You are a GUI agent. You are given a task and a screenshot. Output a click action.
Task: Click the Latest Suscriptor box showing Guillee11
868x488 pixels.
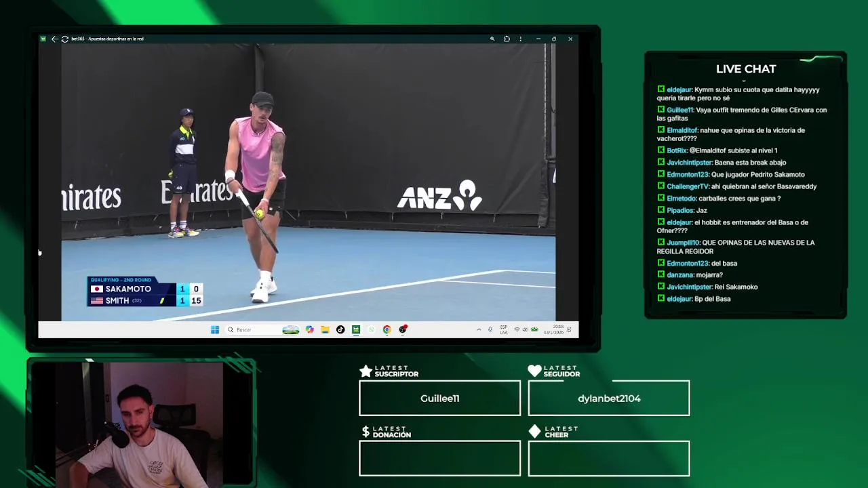pyautogui.click(x=439, y=398)
